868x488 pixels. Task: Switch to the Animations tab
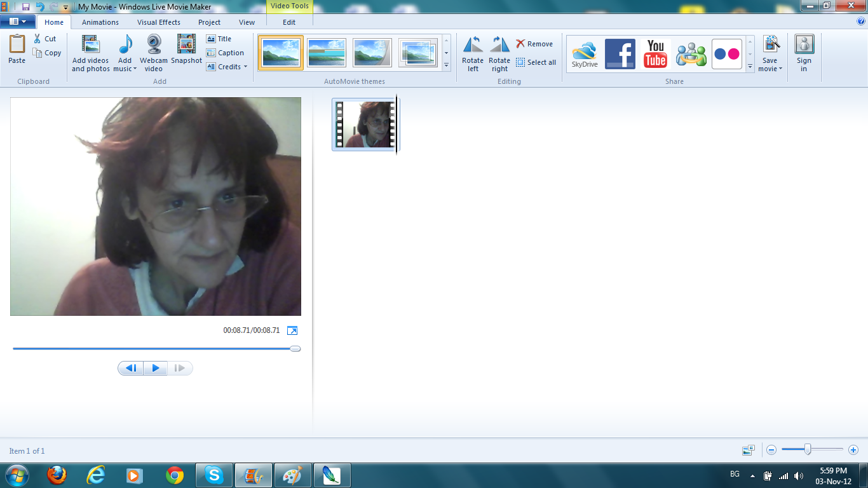pyautogui.click(x=100, y=22)
